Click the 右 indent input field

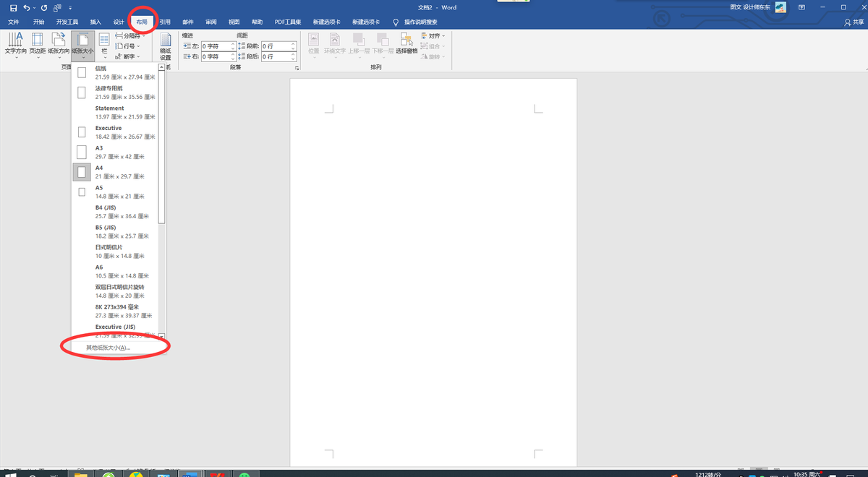pyautogui.click(x=218, y=56)
